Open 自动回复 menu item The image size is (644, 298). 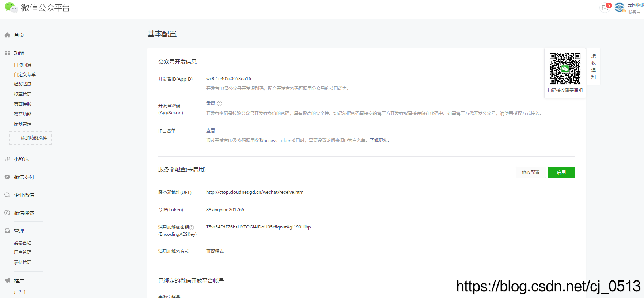click(x=23, y=64)
